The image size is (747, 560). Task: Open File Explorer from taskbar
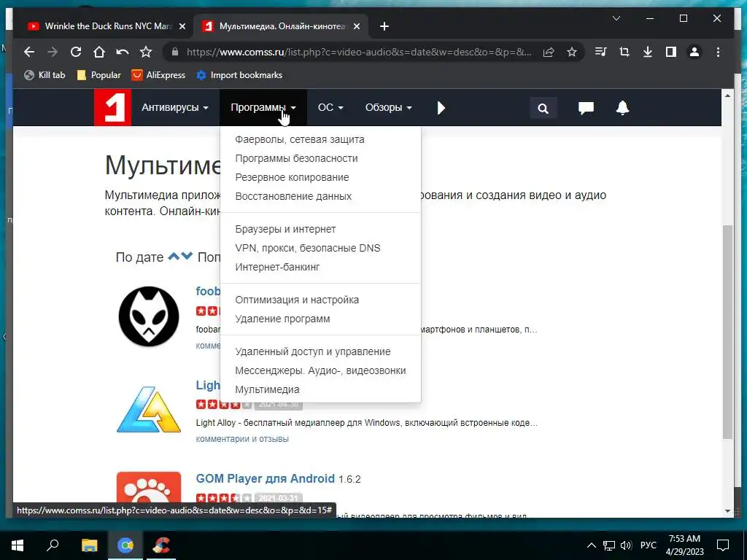[89, 545]
